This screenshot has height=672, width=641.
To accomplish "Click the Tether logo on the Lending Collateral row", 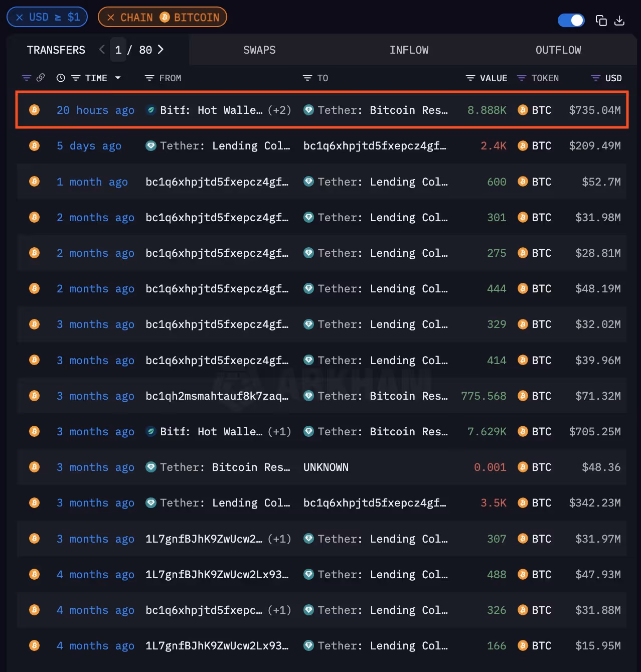I will click(151, 145).
